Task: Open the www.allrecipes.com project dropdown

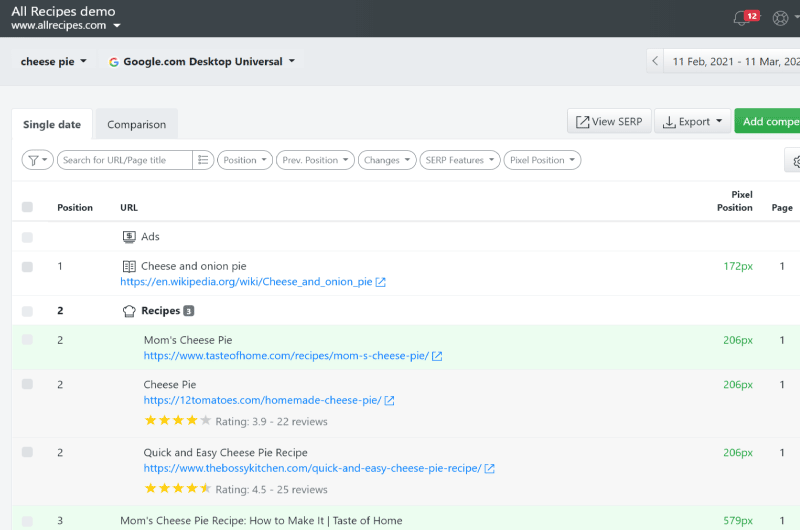Action: [65, 26]
